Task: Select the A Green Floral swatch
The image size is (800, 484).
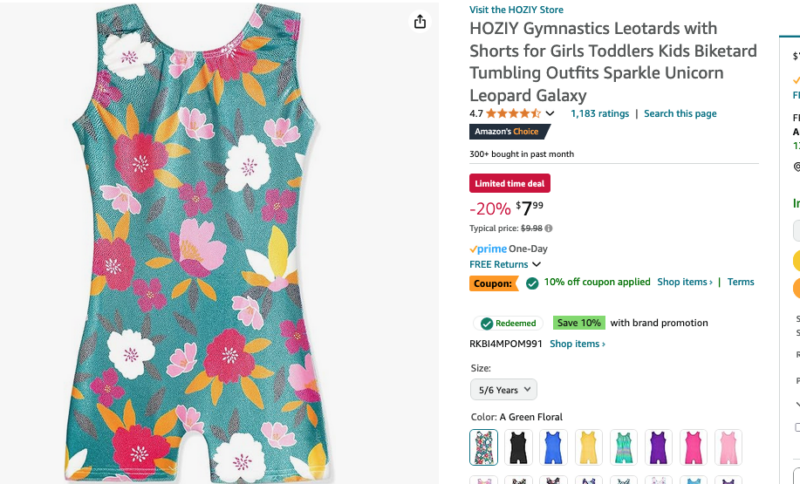Action: click(x=484, y=447)
